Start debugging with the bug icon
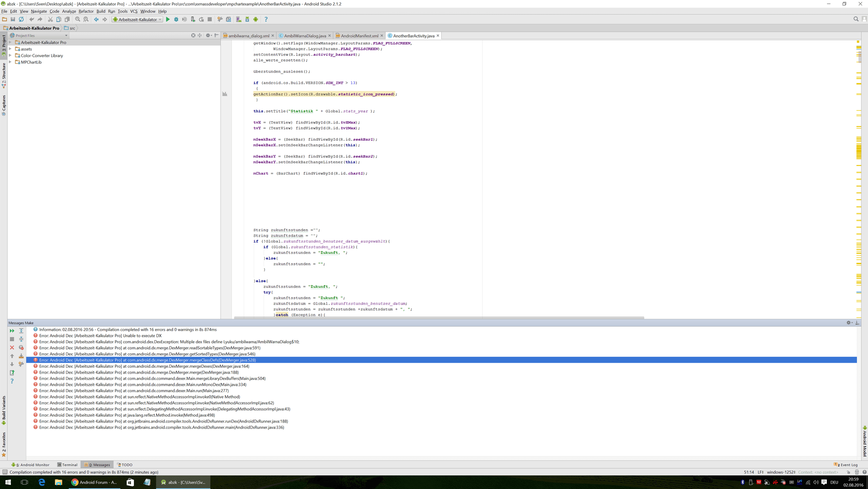Image resolution: width=868 pixels, height=489 pixels. point(176,19)
